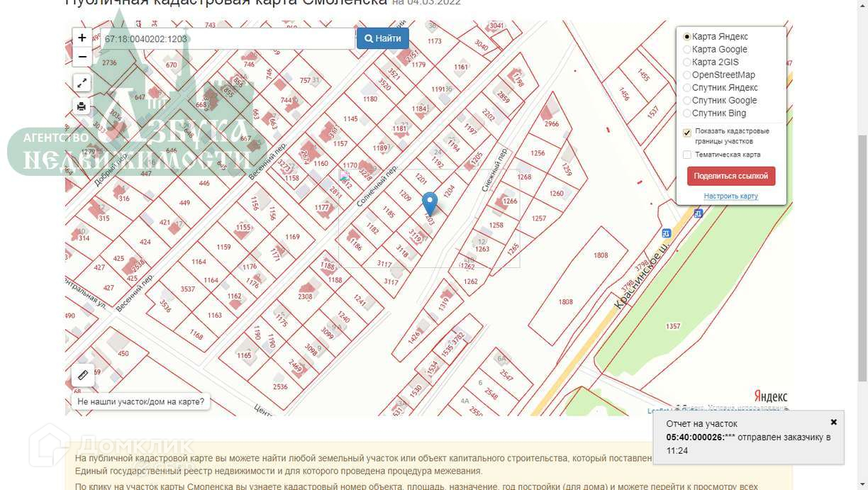Activate the ruler measurement tool
The image size is (868, 490).
click(x=82, y=375)
